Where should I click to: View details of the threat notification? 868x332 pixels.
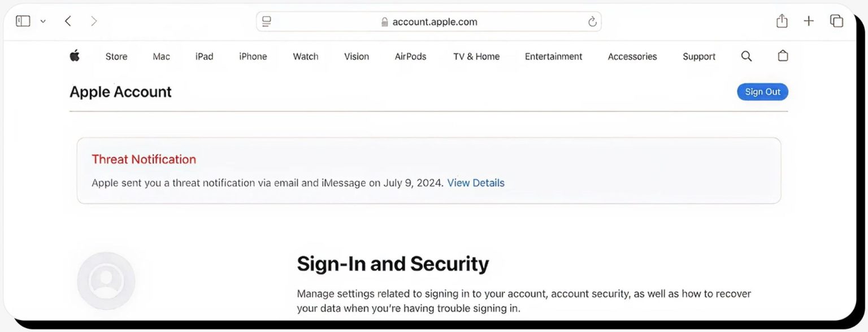point(475,183)
